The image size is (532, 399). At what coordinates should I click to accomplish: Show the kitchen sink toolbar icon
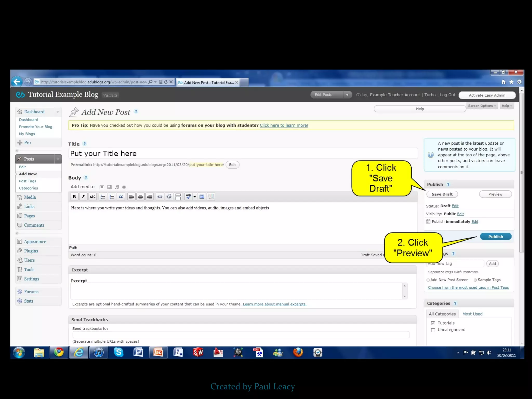[x=211, y=197]
